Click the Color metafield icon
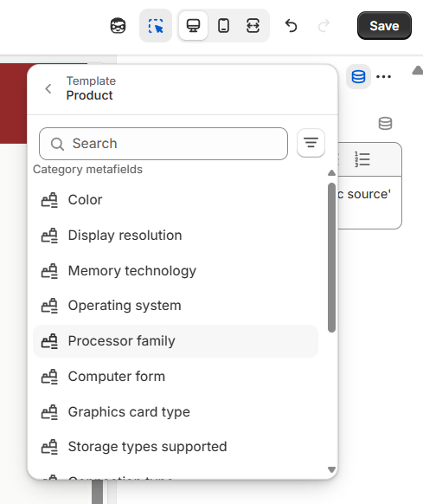 pyautogui.click(x=49, y=200)
